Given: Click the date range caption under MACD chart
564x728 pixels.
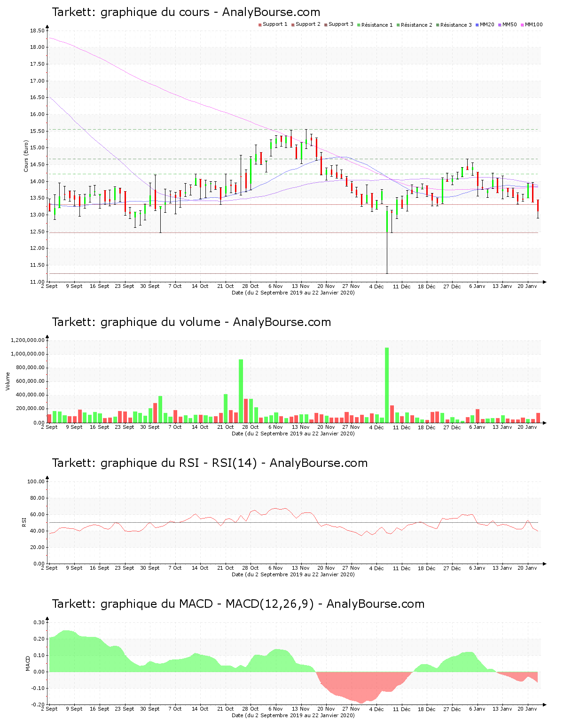Looking at the screenshot, I should click(x=293, y=715).
